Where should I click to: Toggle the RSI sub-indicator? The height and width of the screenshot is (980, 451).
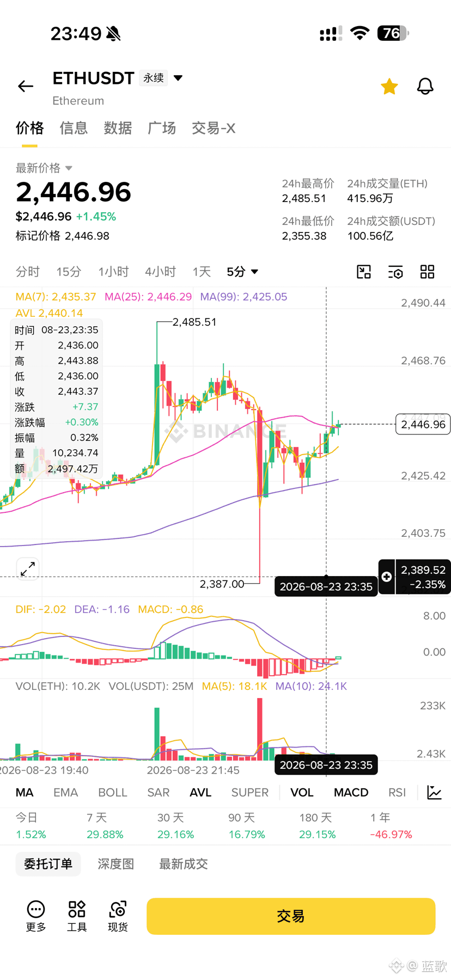pyautogui.click(x=397, y=793)
